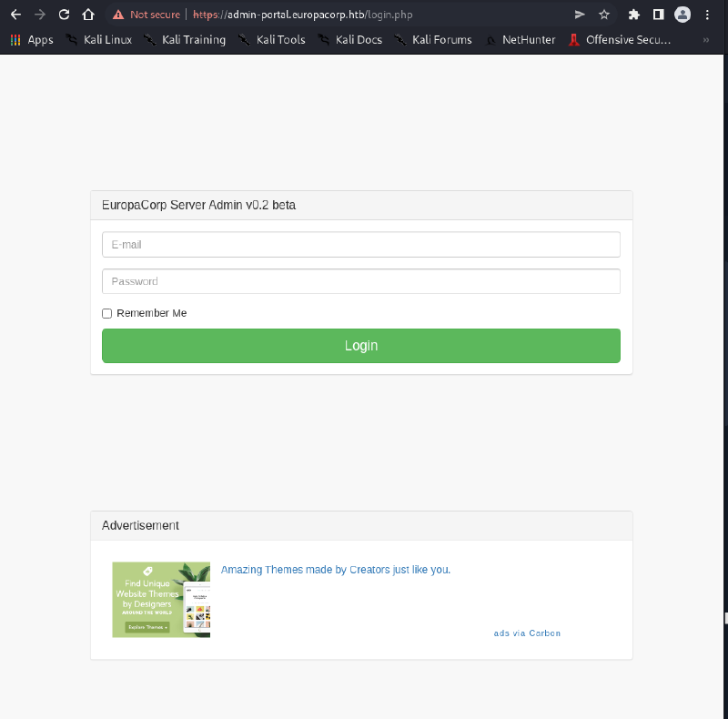Viewport: 728px width, 719px height.
Task: Click the website themes ad thumbnail
Action: click(x=161, y=600)
